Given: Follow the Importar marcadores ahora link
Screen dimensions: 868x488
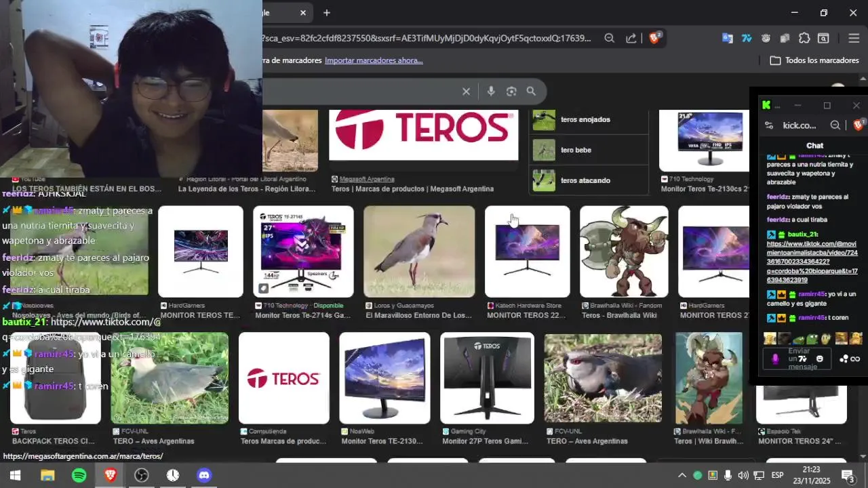Looking at the screenshot, I should point(374,60).
